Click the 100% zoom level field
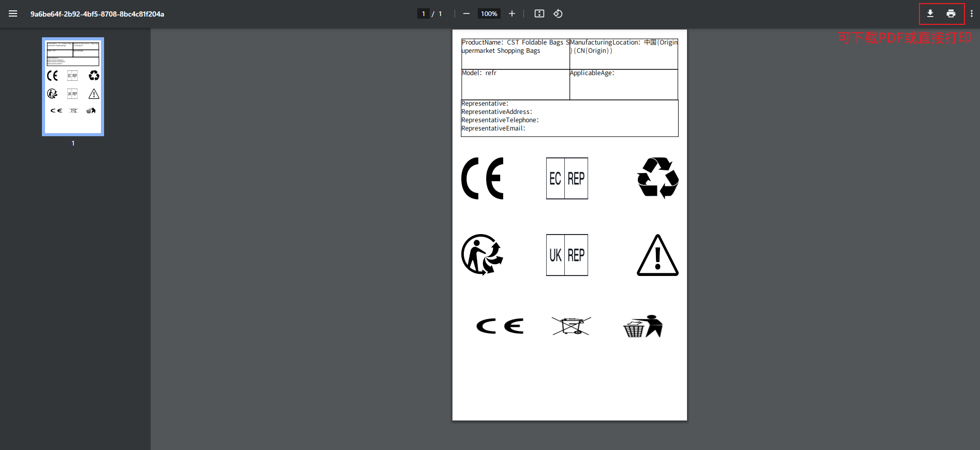The height and width of the screenshot is (450, 980). (489, 14)
